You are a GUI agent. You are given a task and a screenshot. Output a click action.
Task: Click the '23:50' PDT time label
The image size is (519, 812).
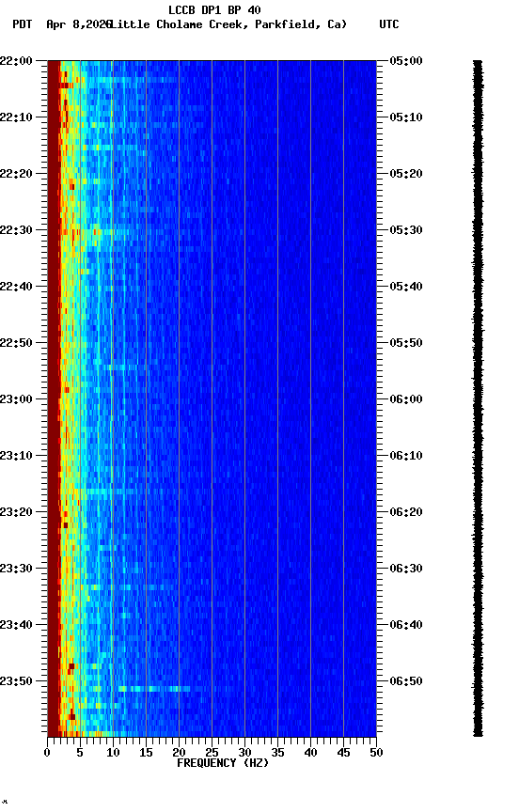16,681
